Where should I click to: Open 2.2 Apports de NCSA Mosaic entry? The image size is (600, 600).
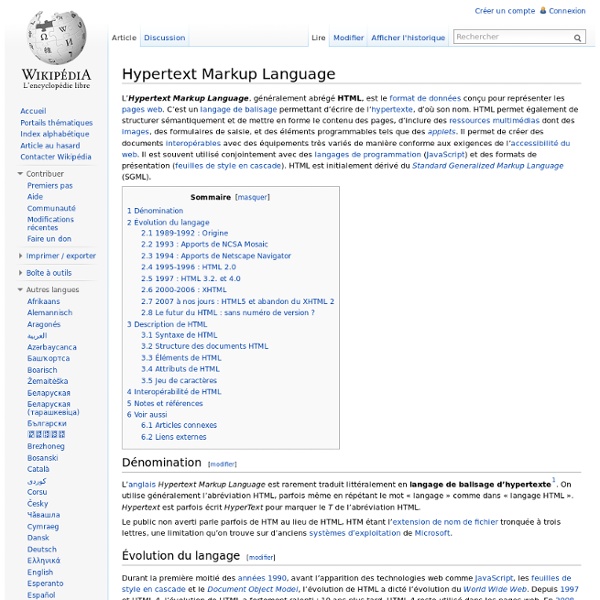click(204, 244)
